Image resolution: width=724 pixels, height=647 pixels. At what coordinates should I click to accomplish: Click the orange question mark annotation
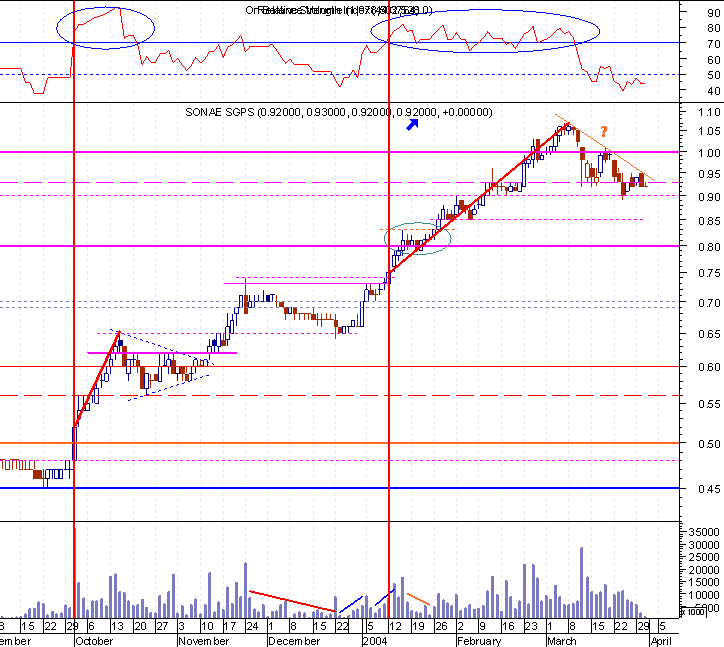click(x=603, y=131)
